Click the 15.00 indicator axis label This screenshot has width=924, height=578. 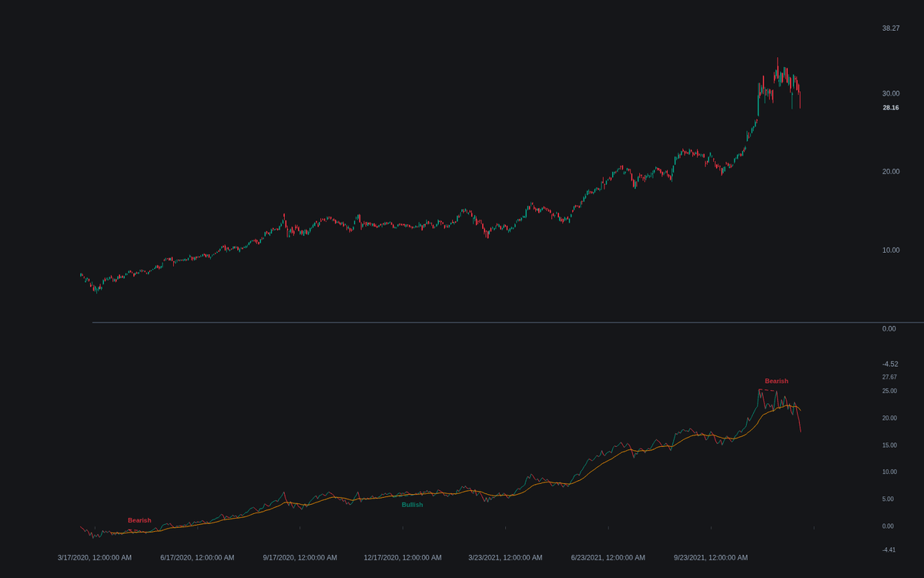[889, 445]
